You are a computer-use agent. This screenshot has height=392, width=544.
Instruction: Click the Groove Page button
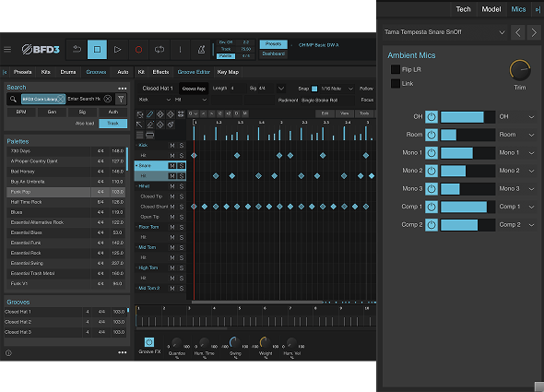click(194, 89)
